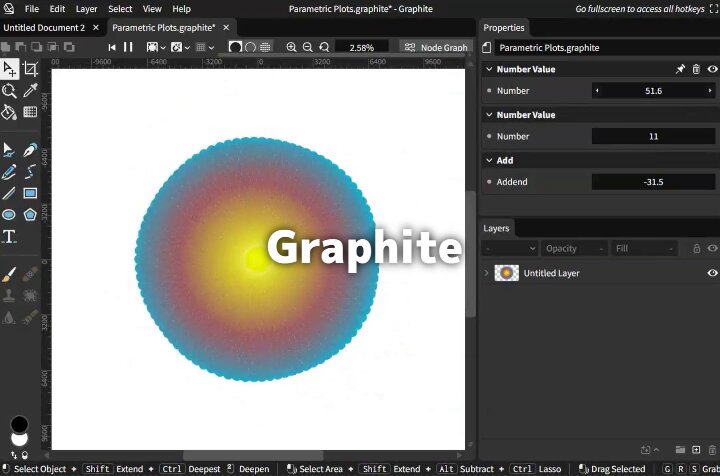Select the Gradient grid tool

pyautogui.click(x=30, y=112)
